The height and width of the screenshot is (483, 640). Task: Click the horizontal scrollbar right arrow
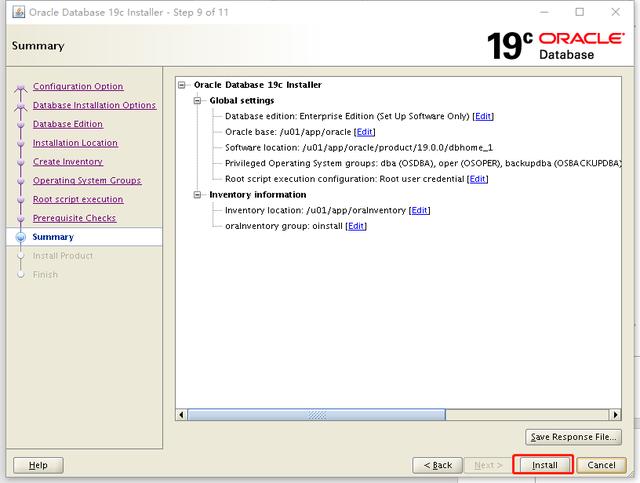615,415
